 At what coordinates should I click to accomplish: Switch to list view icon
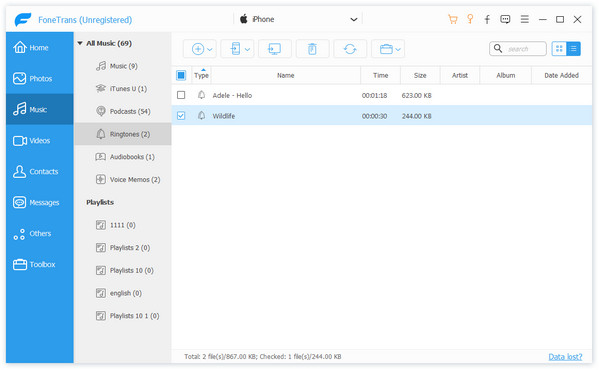tap(573, 48)
